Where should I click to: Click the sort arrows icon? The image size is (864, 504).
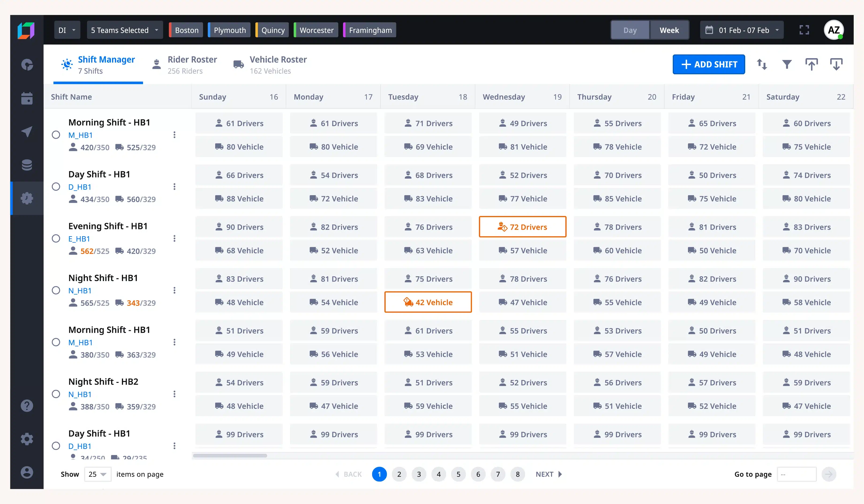(762, 64)
